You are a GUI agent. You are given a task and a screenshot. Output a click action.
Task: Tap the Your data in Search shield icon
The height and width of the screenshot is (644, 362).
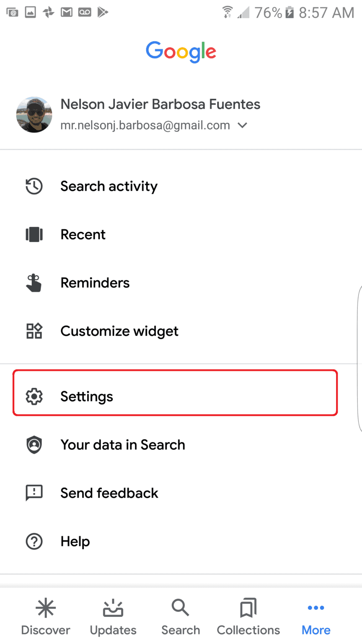pos(34,444)
